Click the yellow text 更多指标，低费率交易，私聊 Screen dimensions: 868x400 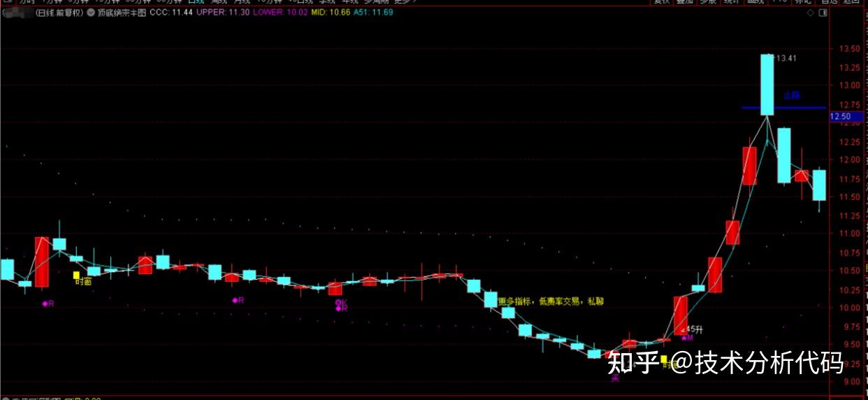(551, 301)
